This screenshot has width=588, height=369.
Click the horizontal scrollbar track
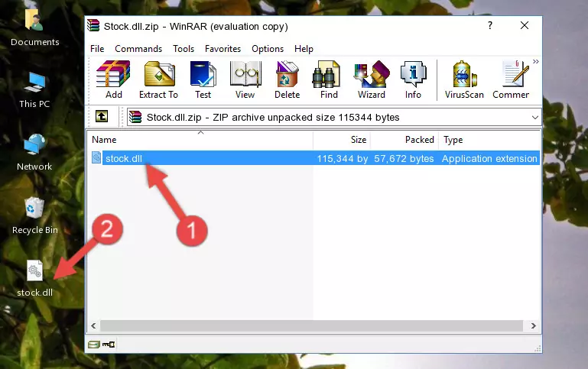(x=312, y=326)
